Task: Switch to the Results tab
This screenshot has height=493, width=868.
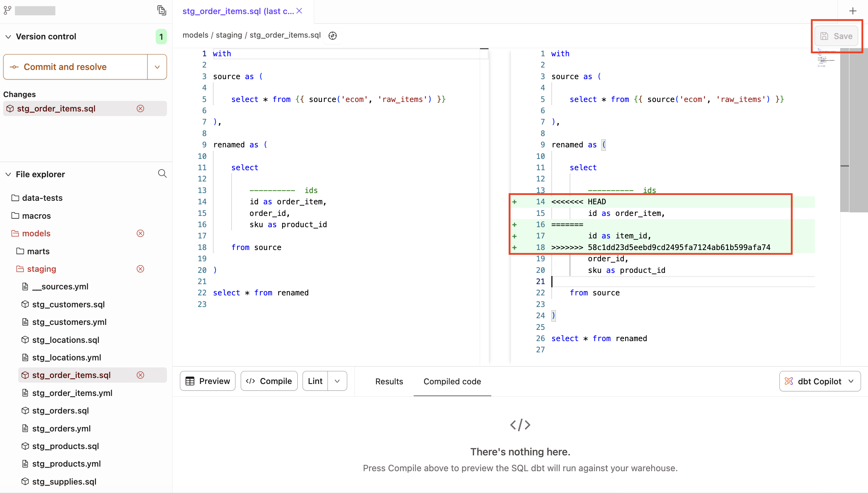Action: 389,381
